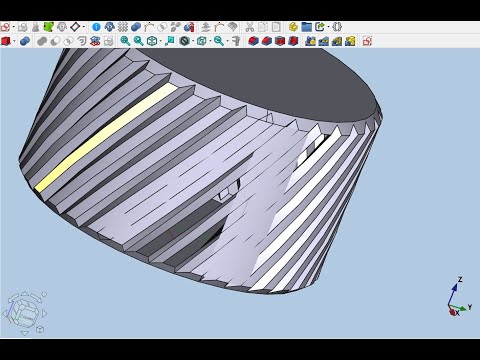Click the scissors Cut icon
480x360 pixels.
250,27
